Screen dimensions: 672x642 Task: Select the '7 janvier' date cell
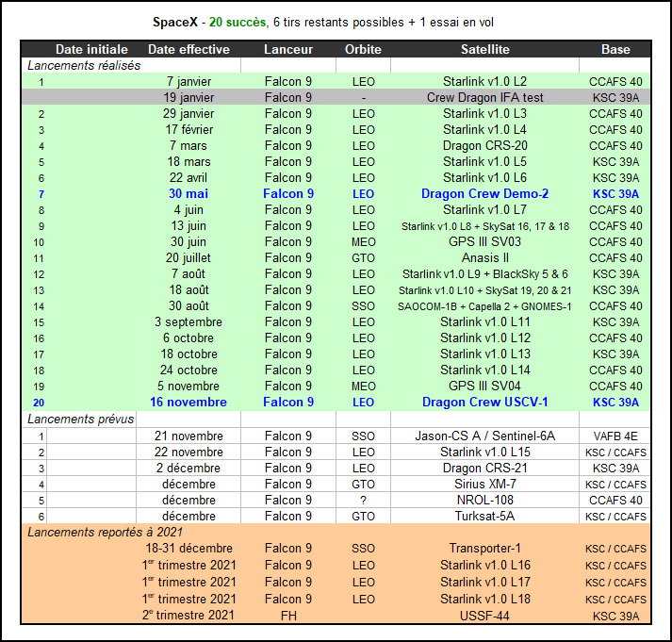[188, 81]
